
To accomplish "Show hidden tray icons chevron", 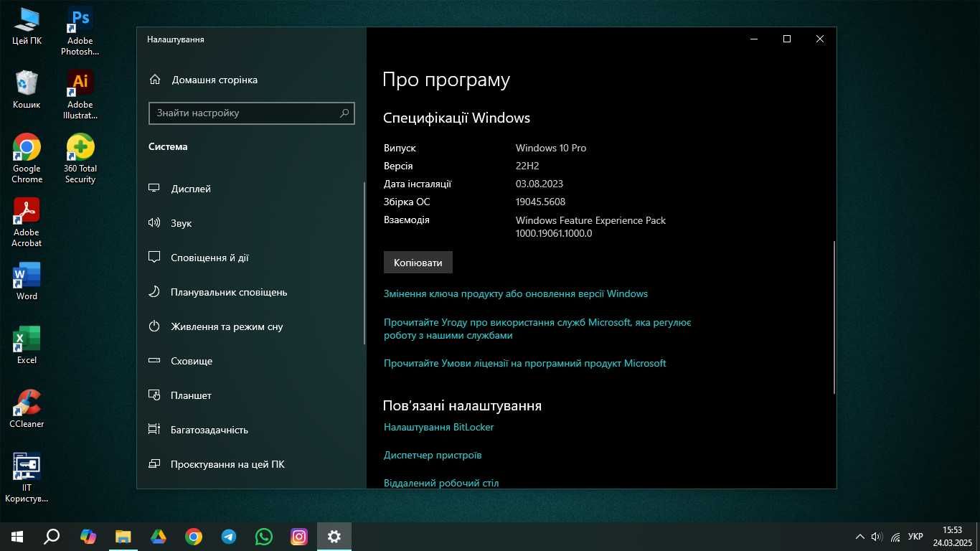I will point(859,537).
